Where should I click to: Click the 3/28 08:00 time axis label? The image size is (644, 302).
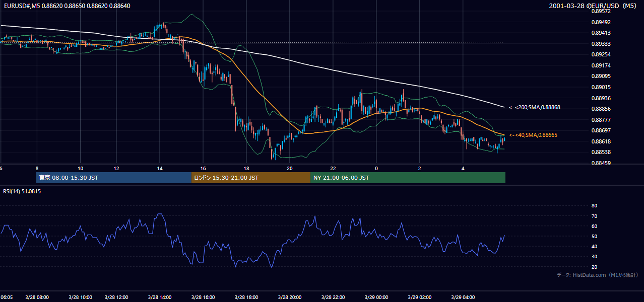pos(37,297)
